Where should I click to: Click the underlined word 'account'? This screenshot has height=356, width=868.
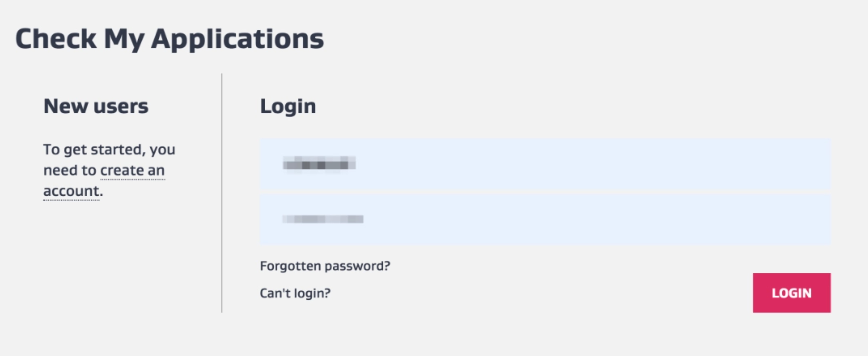pos(72,191)
